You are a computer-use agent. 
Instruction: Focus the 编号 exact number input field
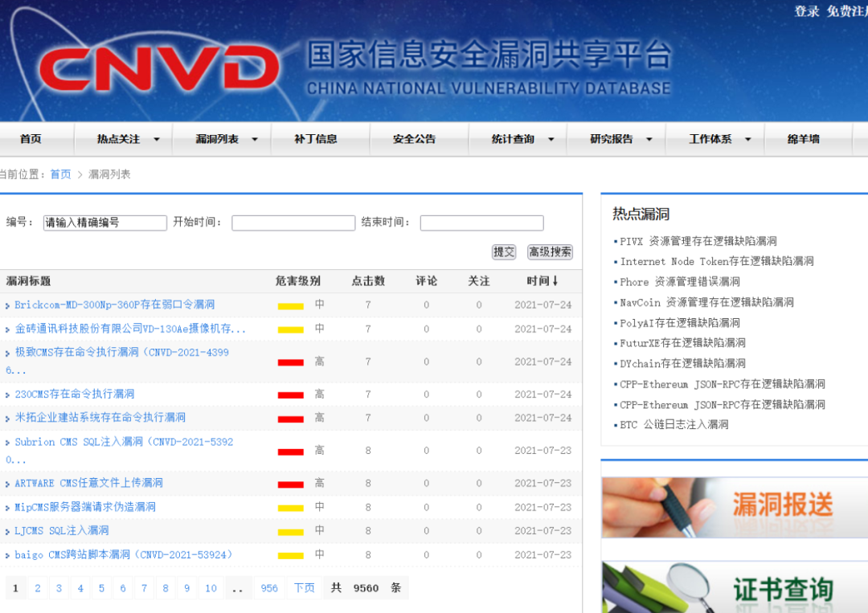click(105, 223)
